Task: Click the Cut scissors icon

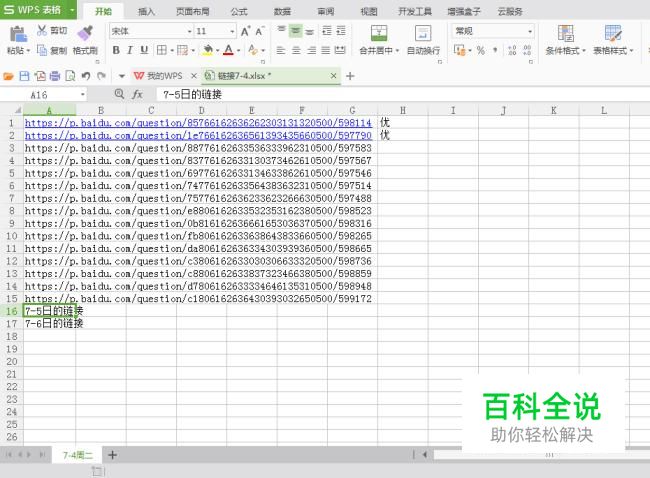Action: [x=41, y=30]
